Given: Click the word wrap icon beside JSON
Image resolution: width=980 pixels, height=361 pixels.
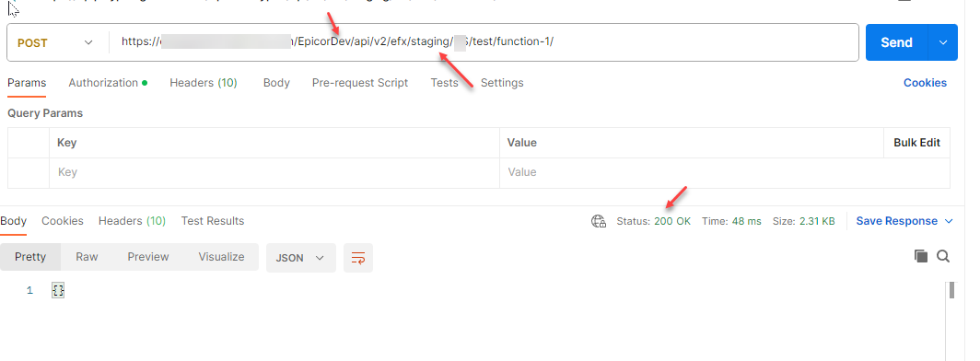Looking at the screenshot, I should click(x=358, y=258).
